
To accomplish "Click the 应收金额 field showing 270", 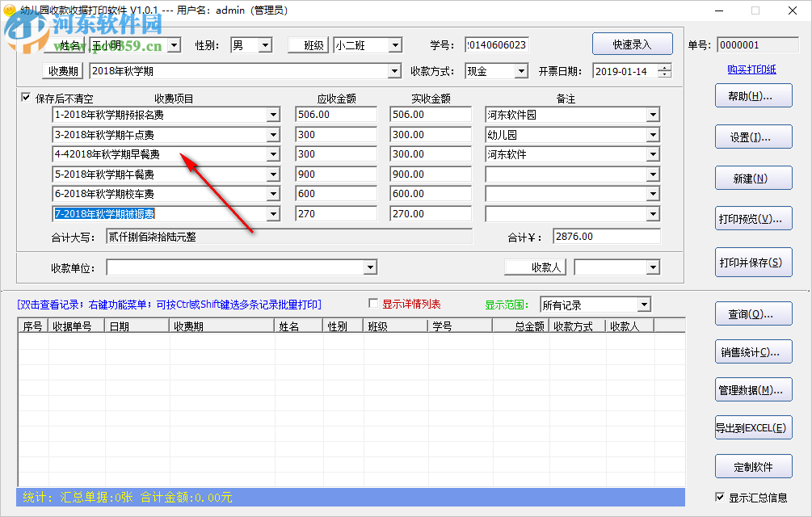I will (x=336, y=214).
